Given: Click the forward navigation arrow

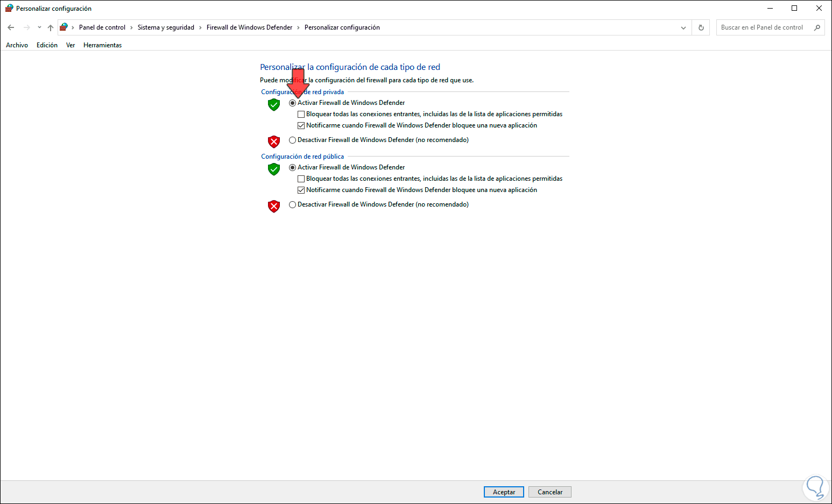Looking at the screenshot, I should (26, 27).
